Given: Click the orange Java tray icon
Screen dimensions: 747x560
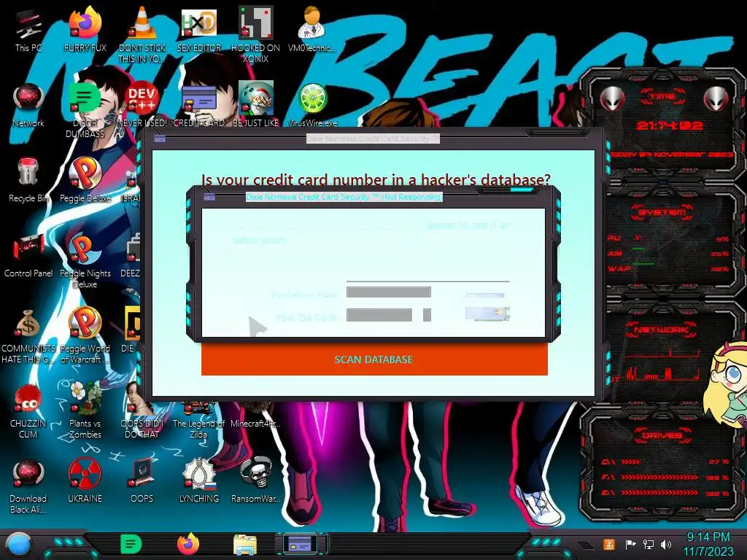Looking at the screenshot, I should 609,544.
